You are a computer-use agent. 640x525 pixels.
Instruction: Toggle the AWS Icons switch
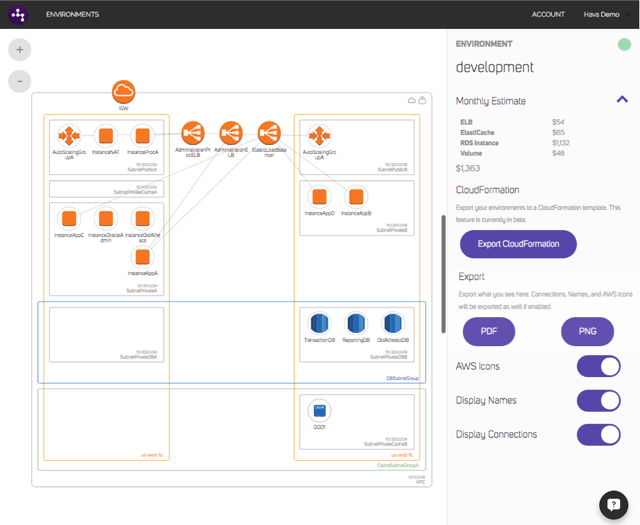pyautogui.click(x=598, y=366)
